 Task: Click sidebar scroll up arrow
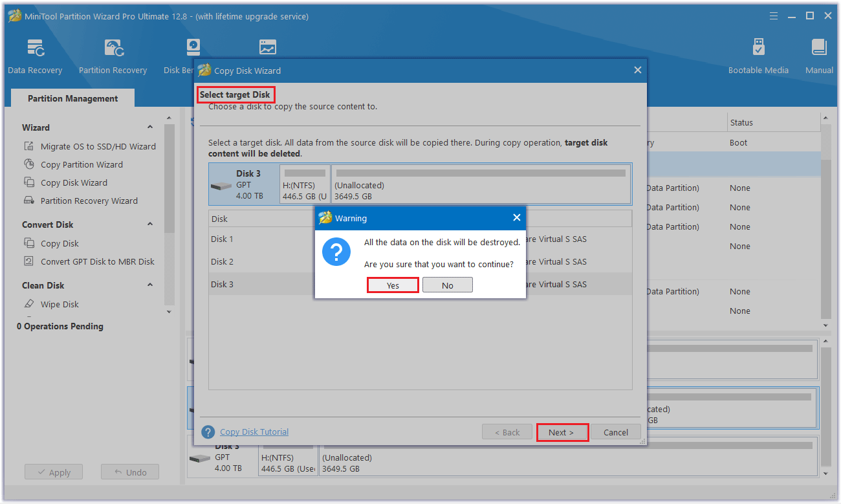[169, 118]
